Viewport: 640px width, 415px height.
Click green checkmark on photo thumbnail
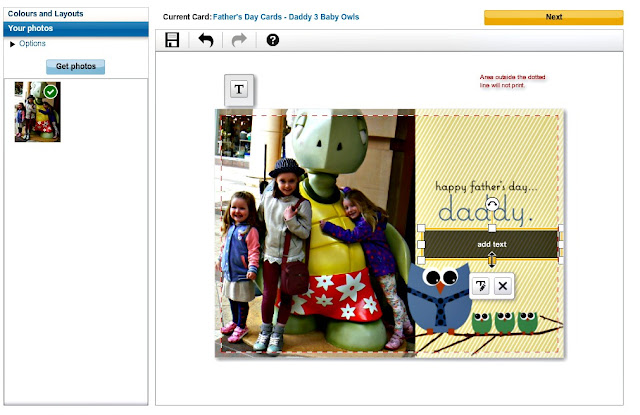pyautogui.click(x=51, y=92)
